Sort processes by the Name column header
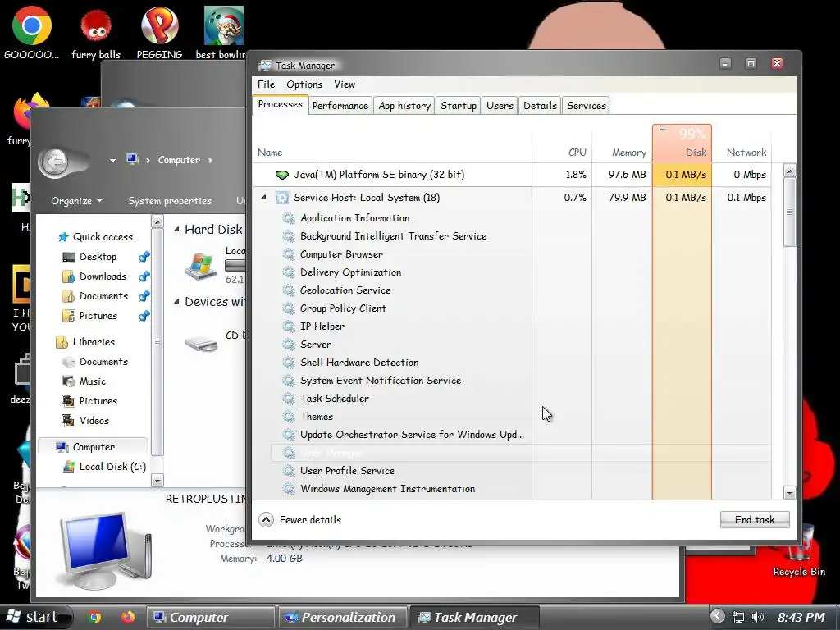This screenshot has height=630, width=840. 392,143
